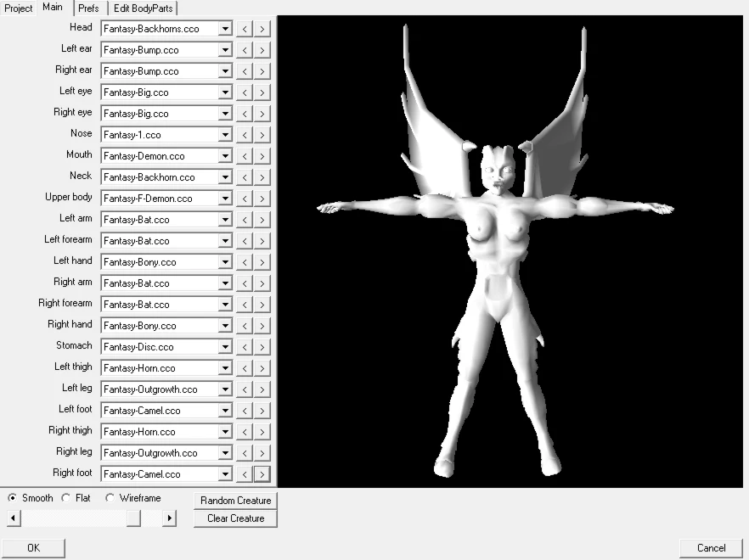Click the Random Creature button
The width and height of the screenshot is (749, 560).
[235, 501]
